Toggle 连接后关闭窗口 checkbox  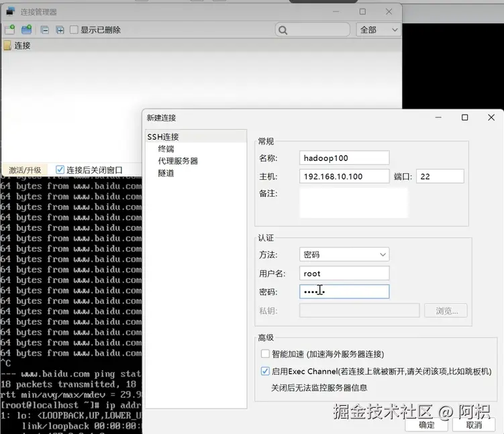click(60, 170)
